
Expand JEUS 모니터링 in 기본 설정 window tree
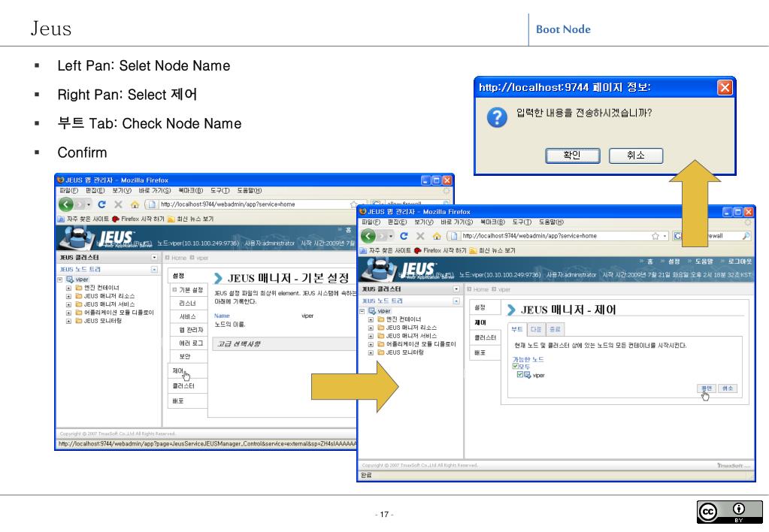tap(68, 321)
